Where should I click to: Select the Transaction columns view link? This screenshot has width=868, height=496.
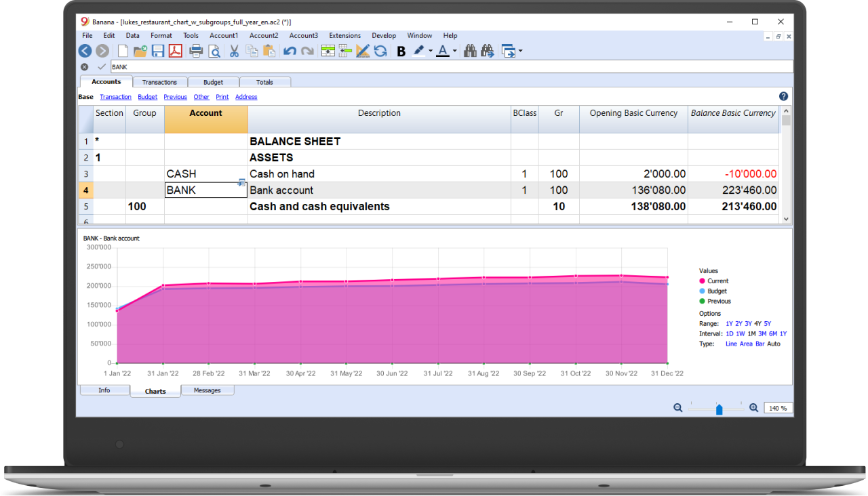tap(115, 97)
